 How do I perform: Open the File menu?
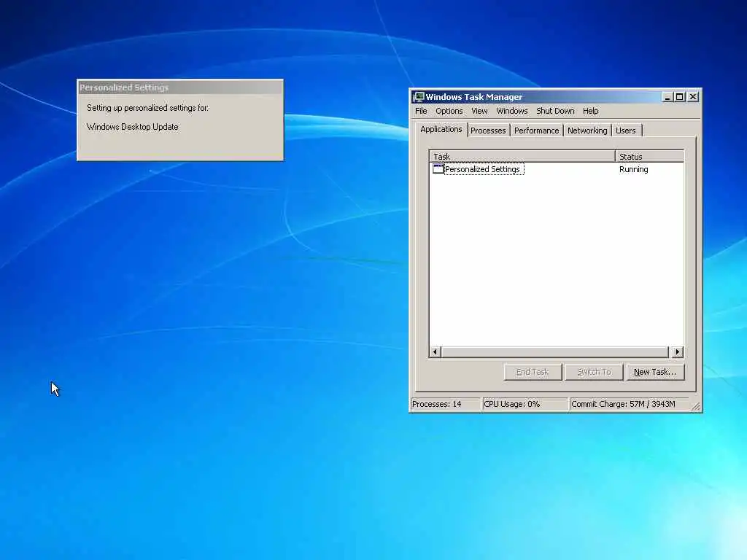click(x=421, y=111)
